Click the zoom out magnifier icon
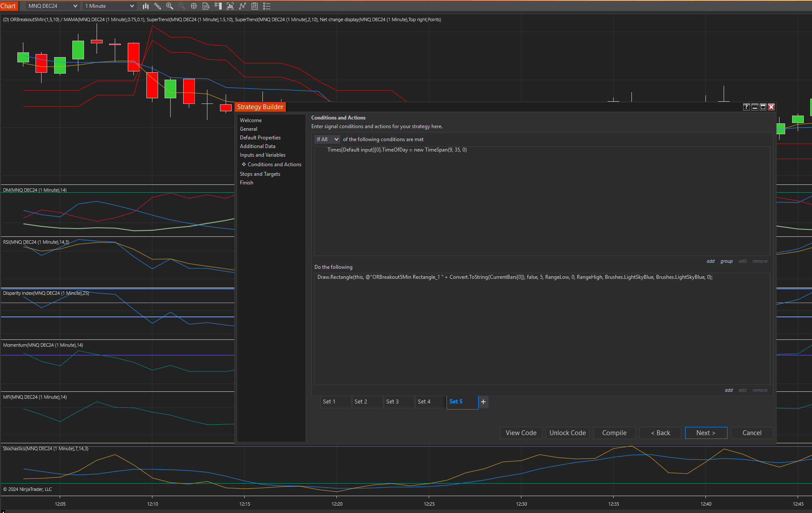This screenshot has height=513, width=812. (182, 6)
